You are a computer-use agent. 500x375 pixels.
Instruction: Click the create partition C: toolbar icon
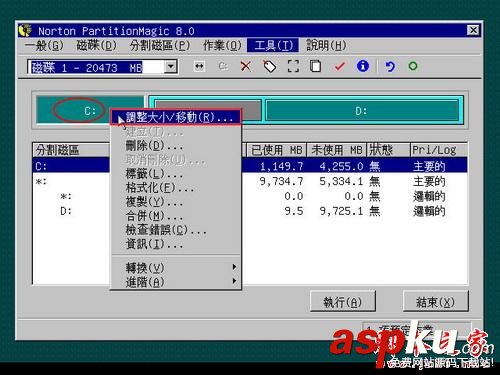(223, 66)
